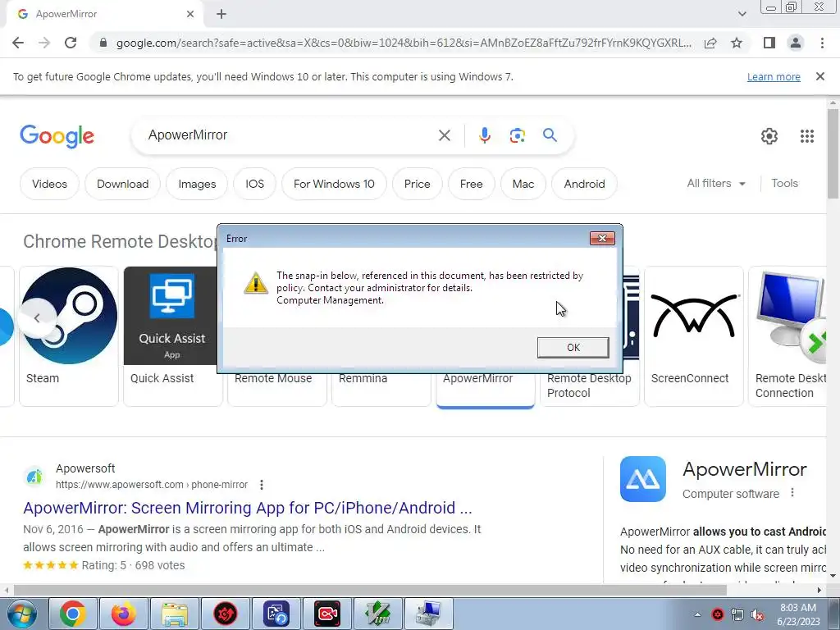Viewport: 840px width, 630px height.
Task: Click the address bar URL
Action: [404, 43]
